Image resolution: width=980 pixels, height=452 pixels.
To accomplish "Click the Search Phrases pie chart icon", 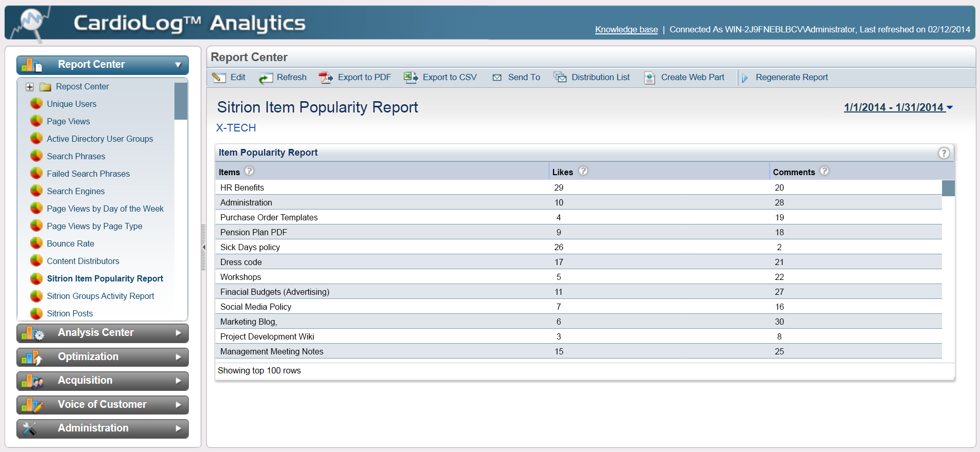I will pos(36,156).
